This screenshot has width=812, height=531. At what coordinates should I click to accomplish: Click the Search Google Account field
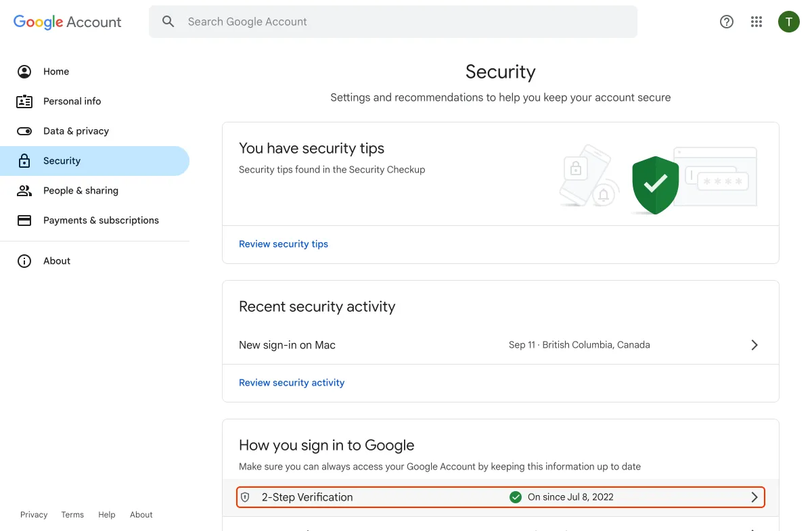pos(406,22)
